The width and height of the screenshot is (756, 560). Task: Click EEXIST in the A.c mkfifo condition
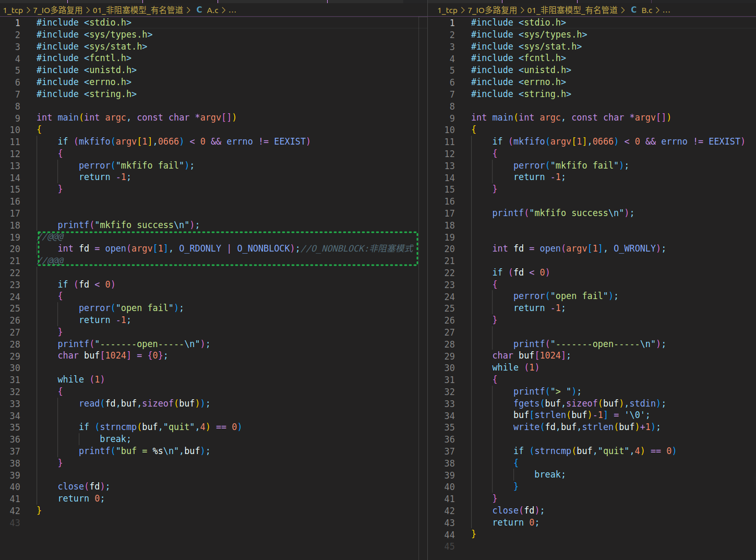(290, 141)
